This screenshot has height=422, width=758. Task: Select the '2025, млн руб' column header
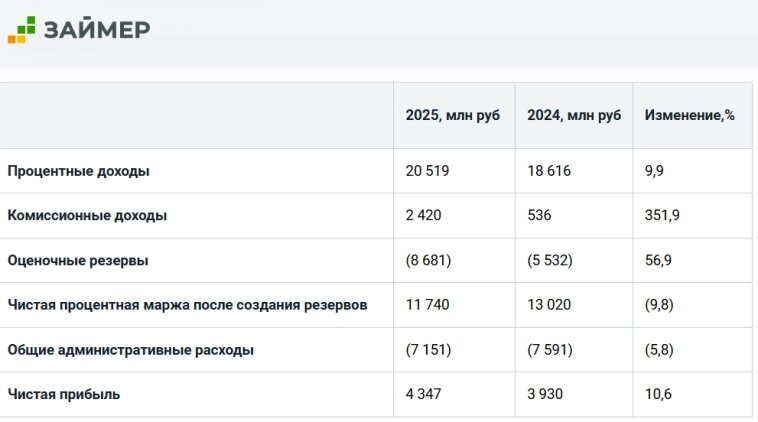click(x=452, y=115)
